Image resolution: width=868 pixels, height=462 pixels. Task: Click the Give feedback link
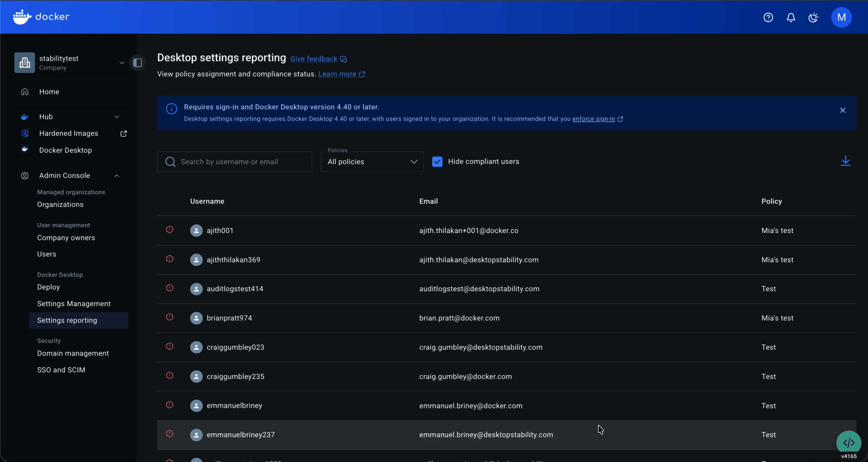coord(314,59)
